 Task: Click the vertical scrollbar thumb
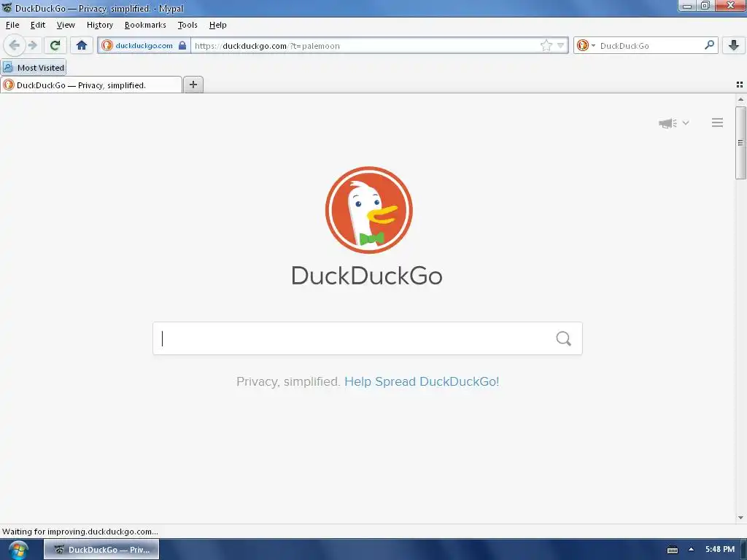(740, 143)
